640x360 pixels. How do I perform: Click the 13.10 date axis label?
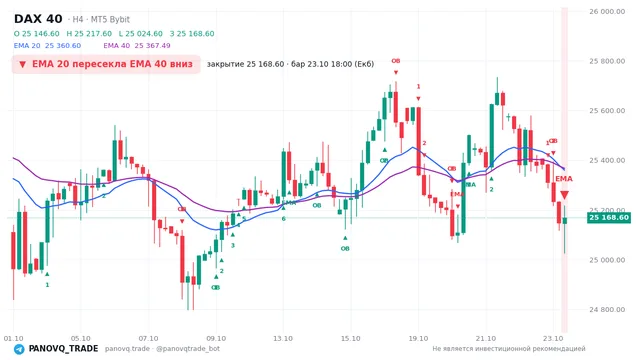click(283, 338)
